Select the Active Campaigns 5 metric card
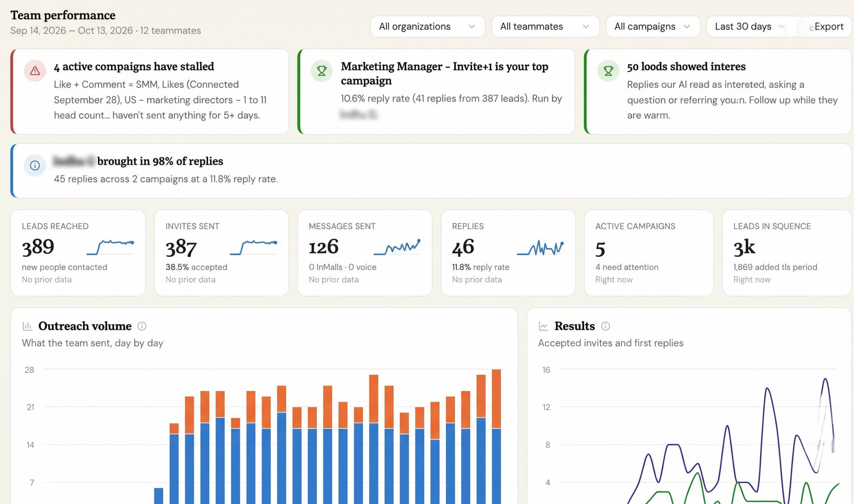854x504 pixels. tap(649, 253)
